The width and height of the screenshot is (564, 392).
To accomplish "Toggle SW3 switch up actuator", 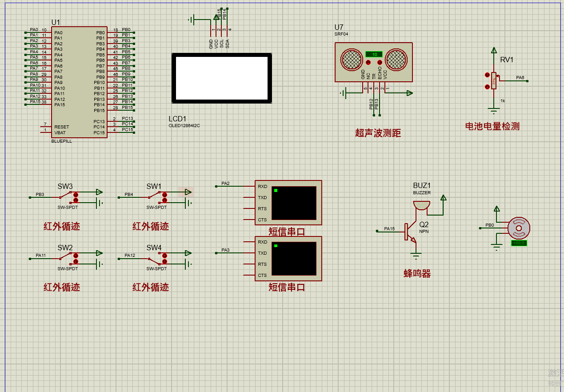I will [76, 195].
